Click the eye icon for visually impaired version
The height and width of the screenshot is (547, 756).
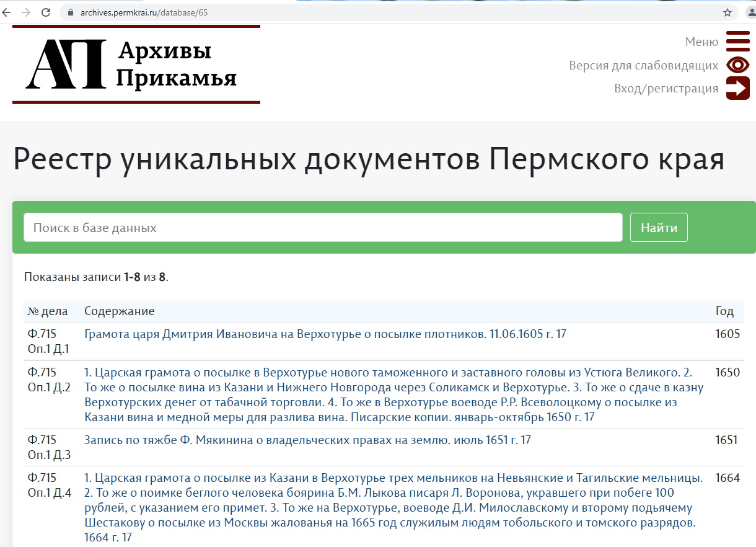(737, 64)
